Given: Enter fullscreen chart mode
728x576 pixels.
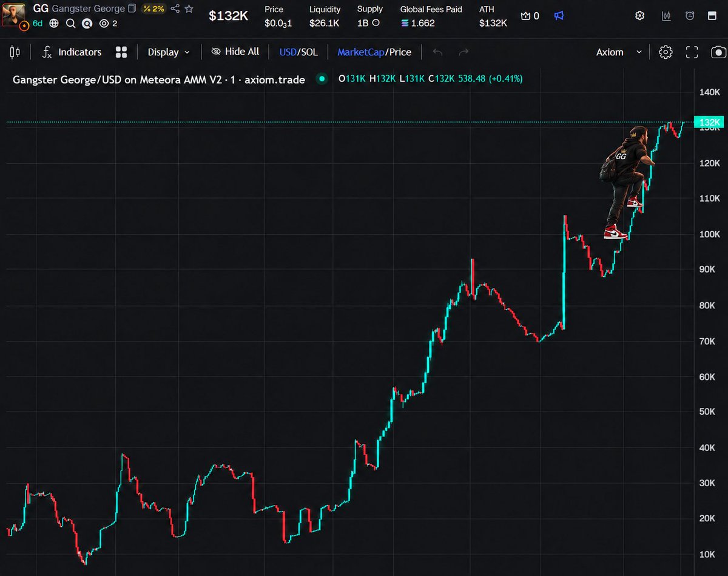Looking at the screenshot, I should (x=692, y=52).
